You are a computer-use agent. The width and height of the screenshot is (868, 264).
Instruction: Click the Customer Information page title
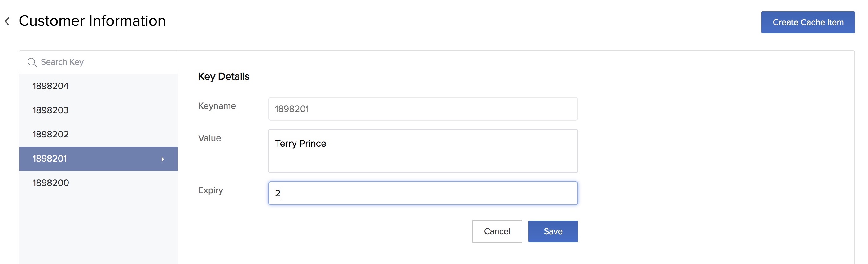point(92,21)
